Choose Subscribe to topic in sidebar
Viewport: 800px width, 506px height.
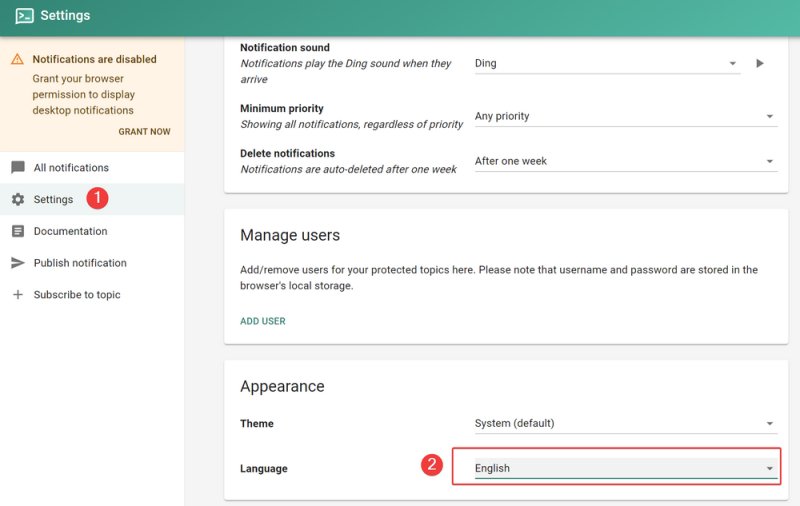[92, 294]
